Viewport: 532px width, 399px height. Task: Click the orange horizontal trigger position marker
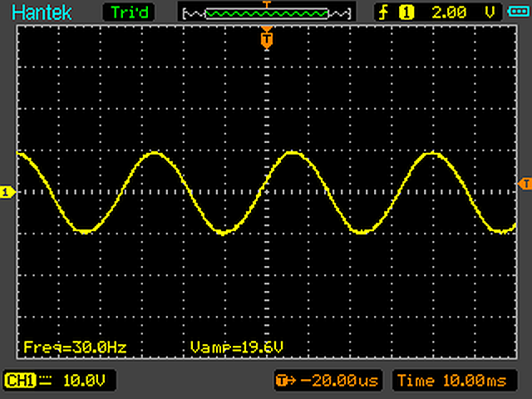point(267,39)
